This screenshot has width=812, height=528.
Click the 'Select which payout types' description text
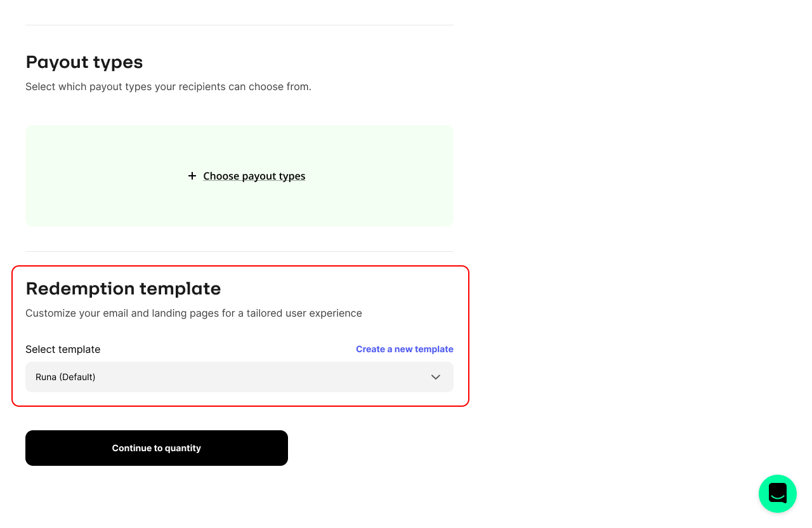click(168, 86)
